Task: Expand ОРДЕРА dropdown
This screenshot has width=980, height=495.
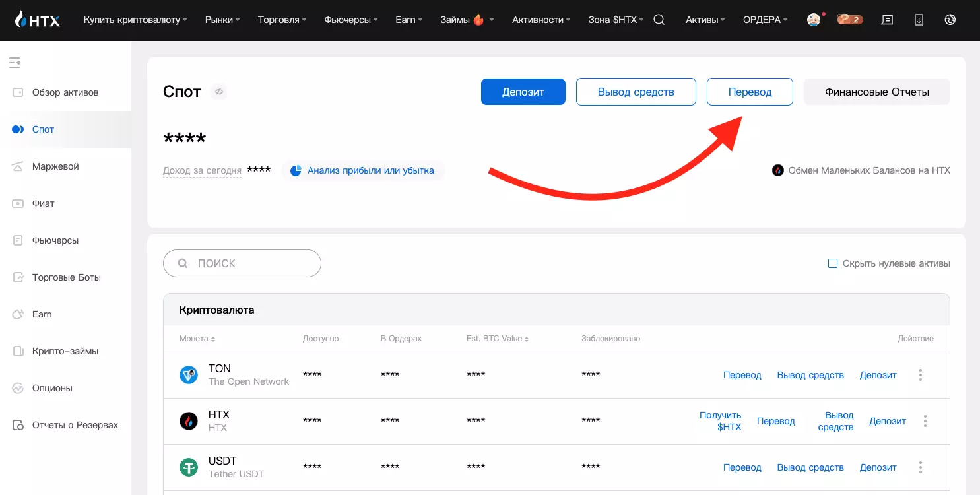Action: point(766,20)
